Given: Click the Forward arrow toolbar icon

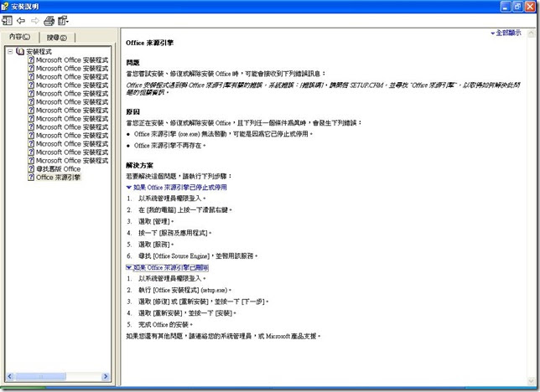Looking at the screenshot, I should 34,21.
